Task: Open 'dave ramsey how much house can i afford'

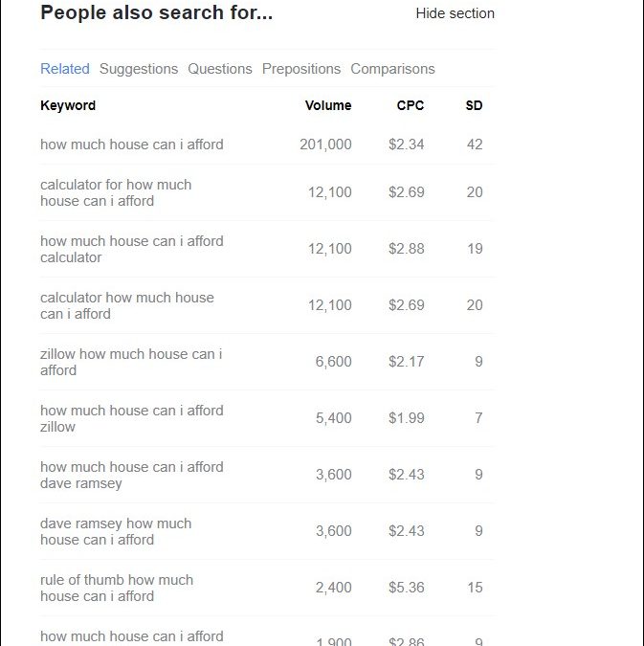Action: [x=116, y=531]
